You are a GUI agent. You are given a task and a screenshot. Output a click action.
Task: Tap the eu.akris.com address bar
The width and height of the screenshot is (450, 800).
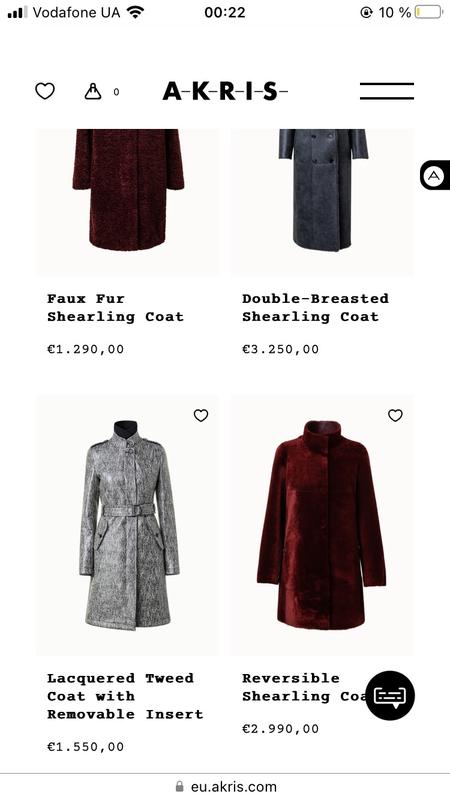(x=225, y=787)
